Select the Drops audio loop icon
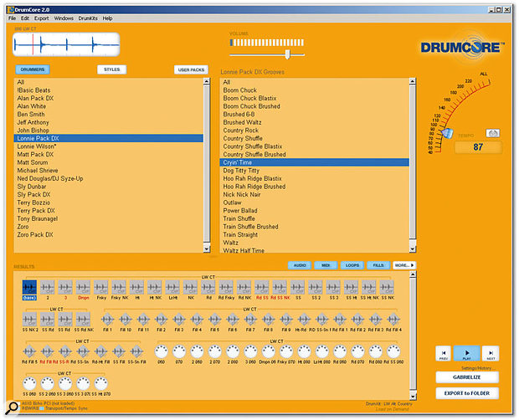 pos(83,287)
